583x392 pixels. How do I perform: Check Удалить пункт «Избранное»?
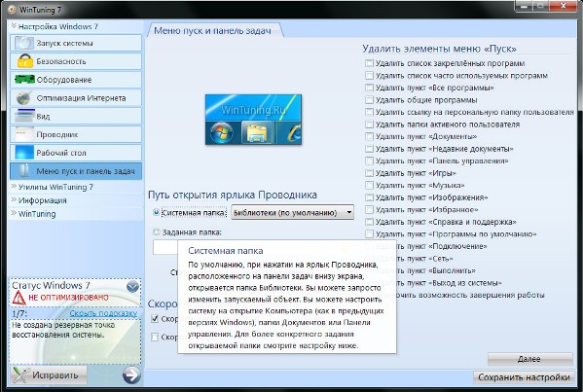pos(369,209)
